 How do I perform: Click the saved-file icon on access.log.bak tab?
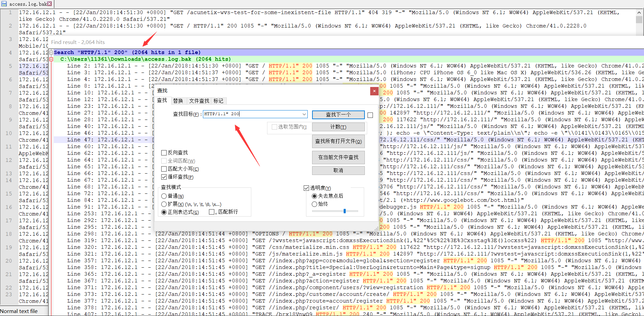pyautogui.click(x=4, y=4)
